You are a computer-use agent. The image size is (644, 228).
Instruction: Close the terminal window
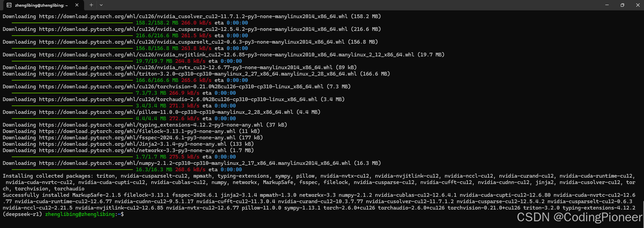[638, 5]
